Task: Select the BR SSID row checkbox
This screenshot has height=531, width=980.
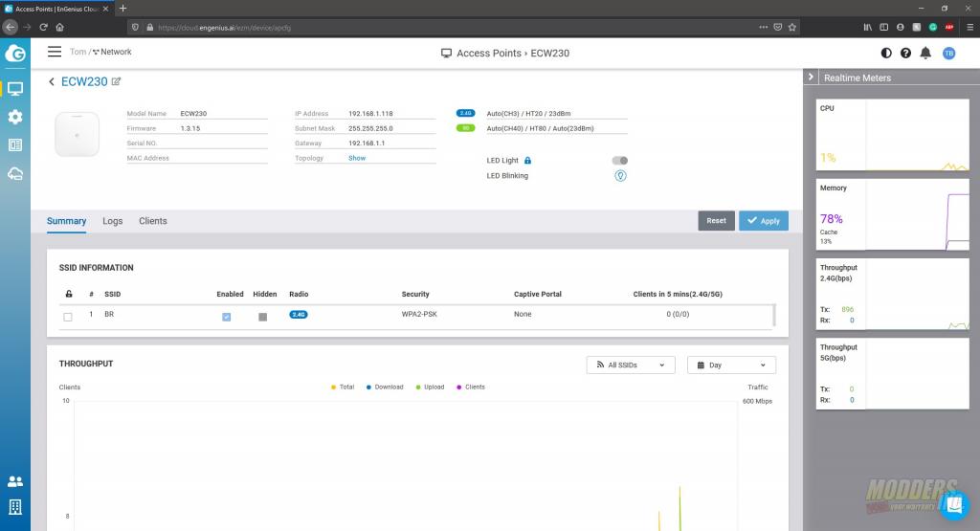Action: coord(68,317)
